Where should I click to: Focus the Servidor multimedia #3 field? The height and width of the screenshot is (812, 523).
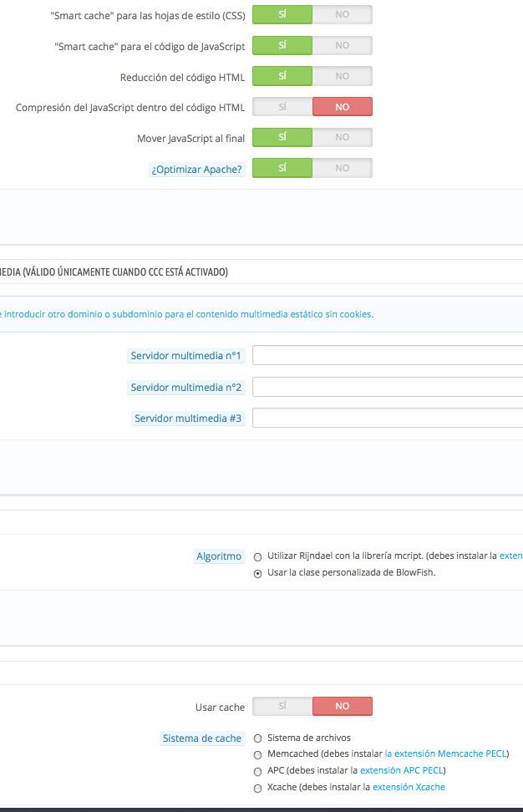[388, 418]
